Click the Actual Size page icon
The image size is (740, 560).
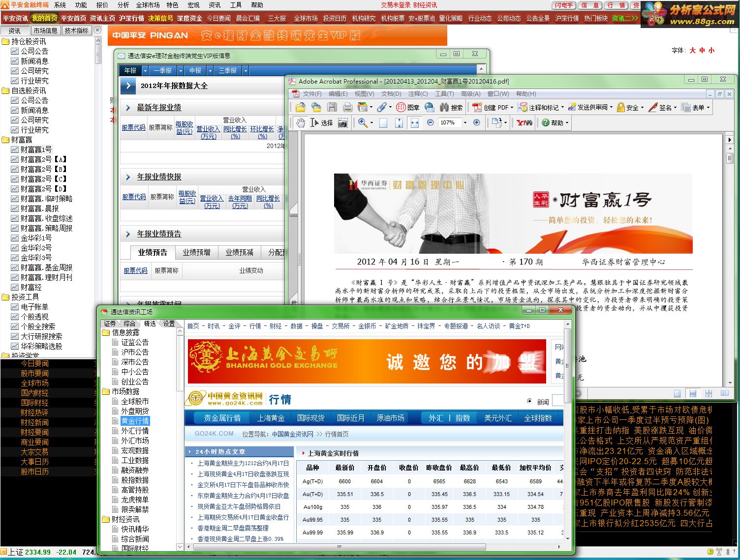(383, 122)
